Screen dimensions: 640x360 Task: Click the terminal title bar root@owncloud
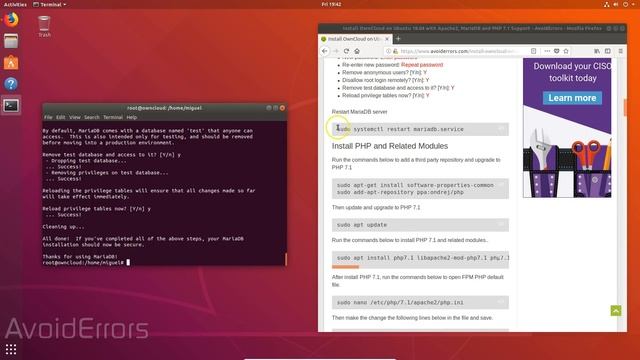point(164,108)
